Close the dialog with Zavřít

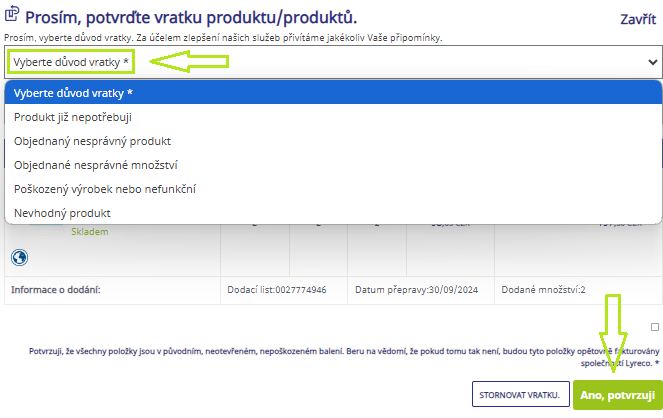pyautogui.click(x=637, y=19)
